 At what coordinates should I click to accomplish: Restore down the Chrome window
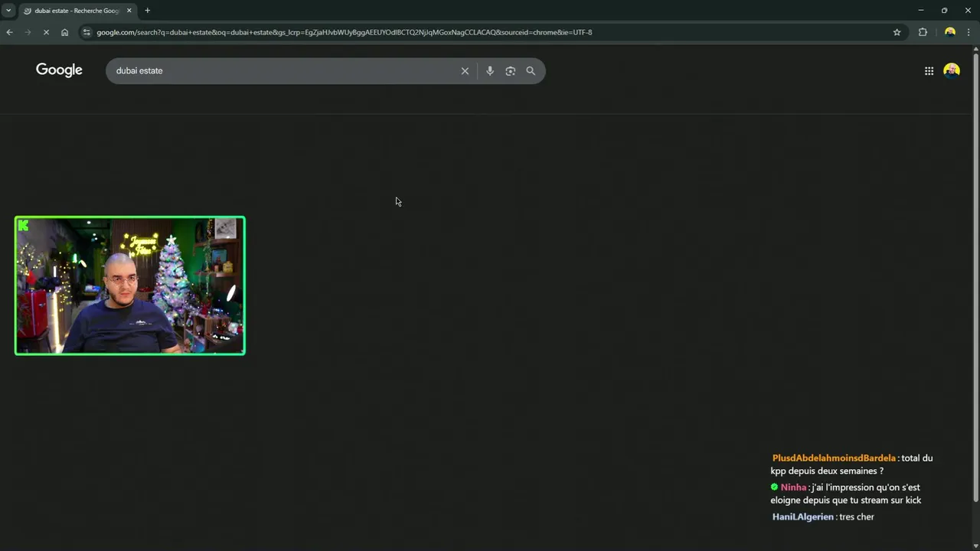point(944,11)
